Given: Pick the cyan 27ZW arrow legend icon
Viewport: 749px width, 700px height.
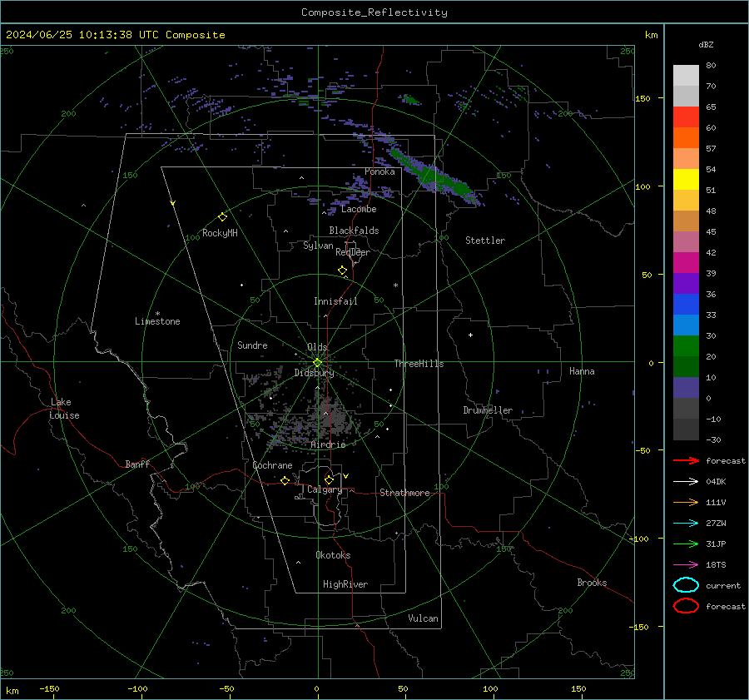Looking at the screenshot, I should coord(686,524).
